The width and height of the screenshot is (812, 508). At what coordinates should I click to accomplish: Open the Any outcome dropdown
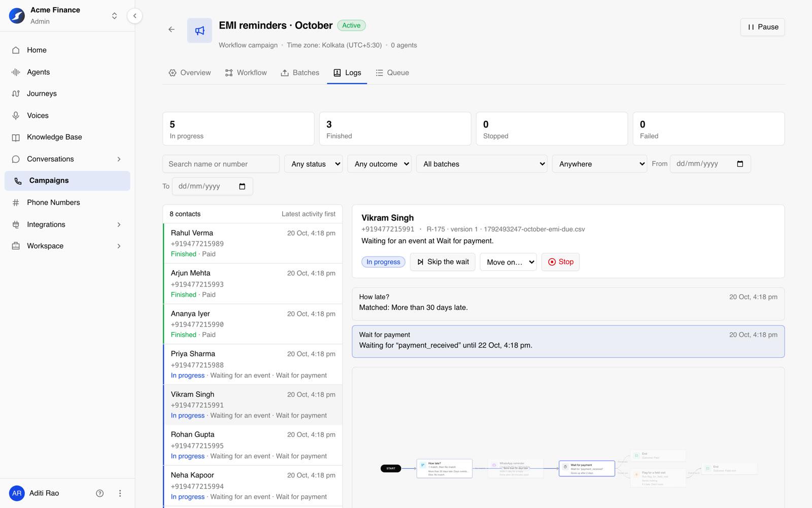380,164
